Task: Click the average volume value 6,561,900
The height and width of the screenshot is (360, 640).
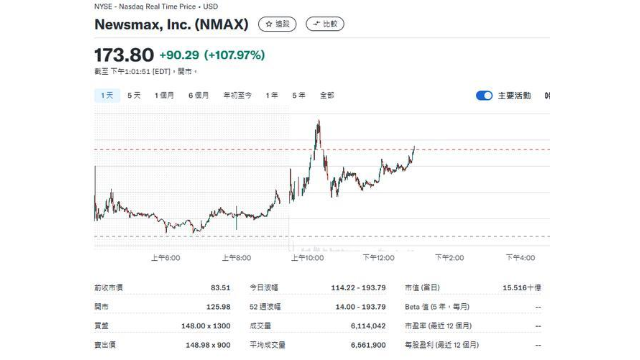Action: pos(368,345)
